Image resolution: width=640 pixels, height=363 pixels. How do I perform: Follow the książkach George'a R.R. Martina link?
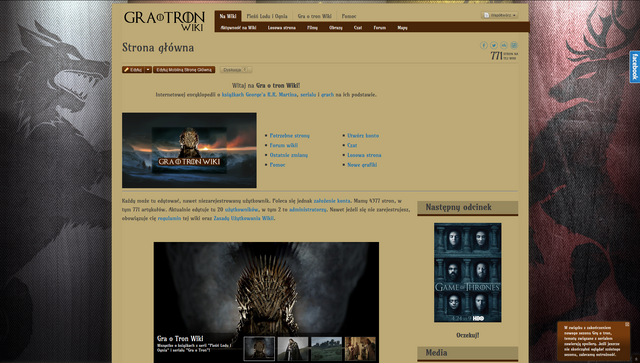[259, 95]
